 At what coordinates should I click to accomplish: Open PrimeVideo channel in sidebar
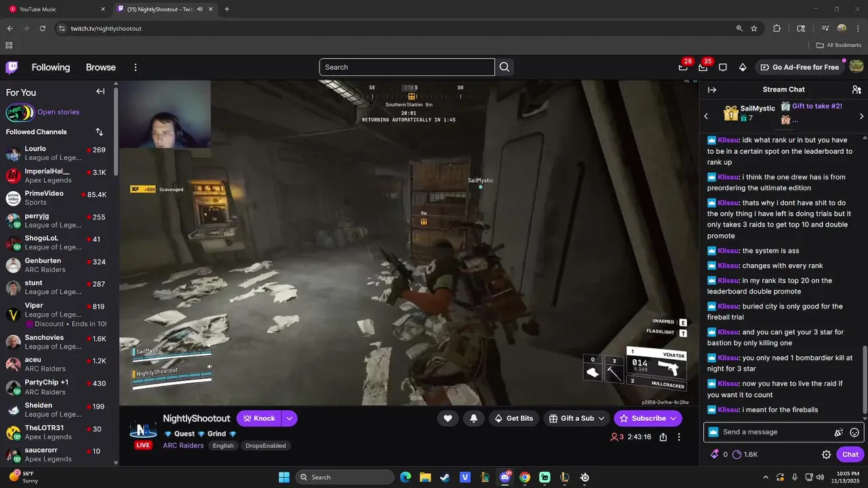pyautogui.click(x=57, y=198)
